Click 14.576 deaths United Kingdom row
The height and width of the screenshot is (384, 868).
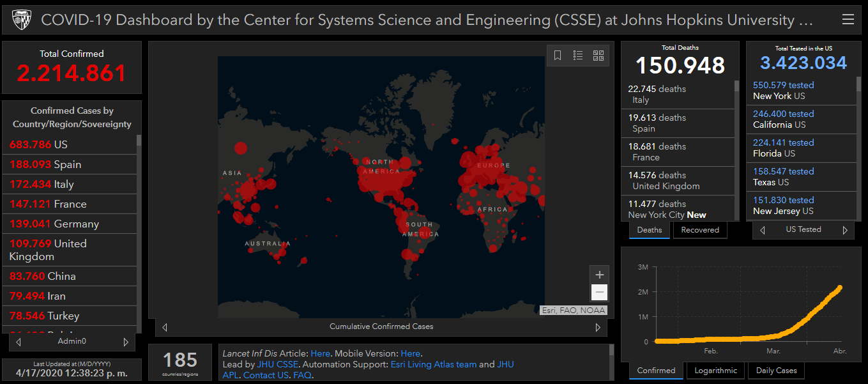pyautogui.click(x=678, y=181)
